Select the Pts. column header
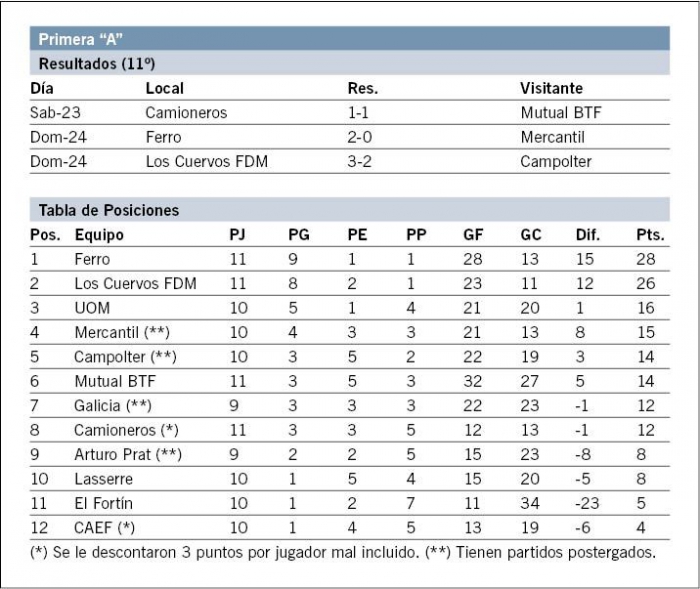 click(x=650, y=235)
